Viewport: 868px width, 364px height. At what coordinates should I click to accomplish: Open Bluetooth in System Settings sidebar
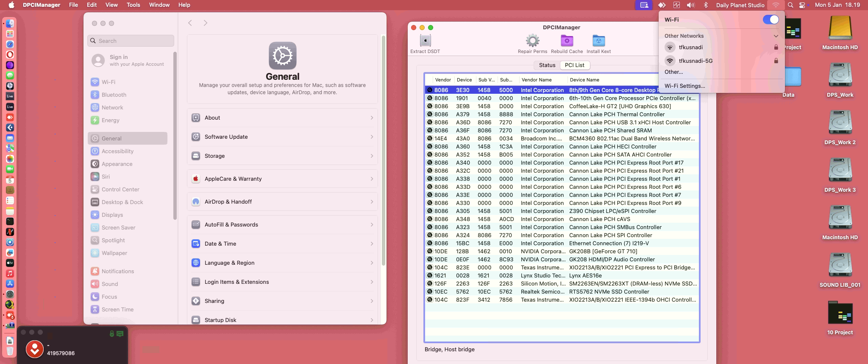click(128, 95)
